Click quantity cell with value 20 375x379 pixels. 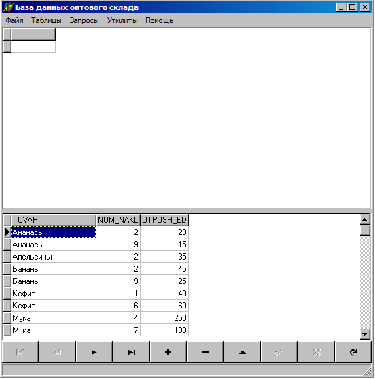pos(165,232)
